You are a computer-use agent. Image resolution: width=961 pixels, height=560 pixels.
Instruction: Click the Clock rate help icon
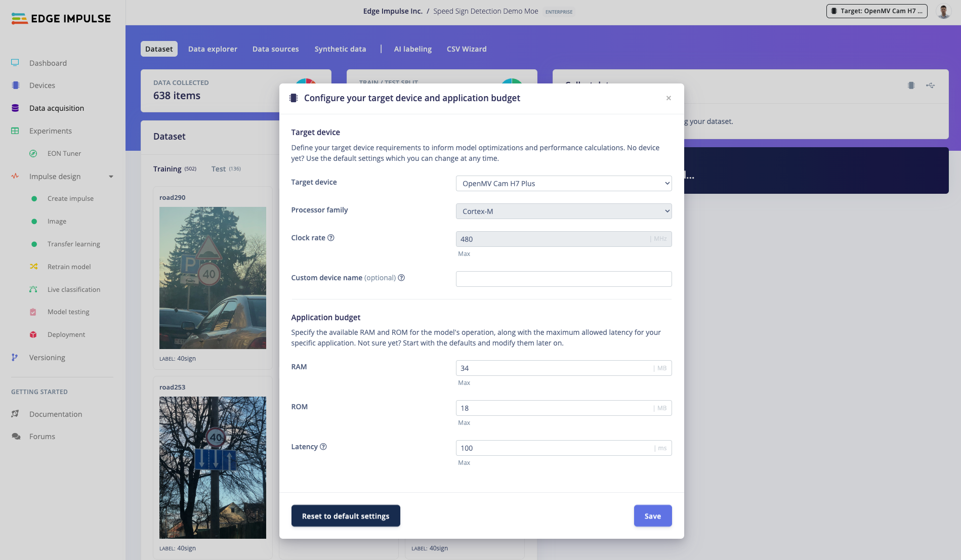[x=331, y=238]
